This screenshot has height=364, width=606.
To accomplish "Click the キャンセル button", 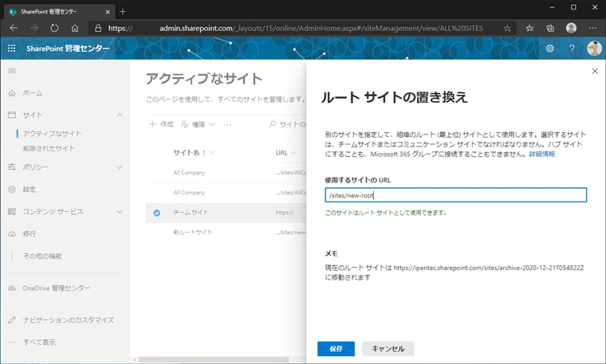I will tap(388, 349).
